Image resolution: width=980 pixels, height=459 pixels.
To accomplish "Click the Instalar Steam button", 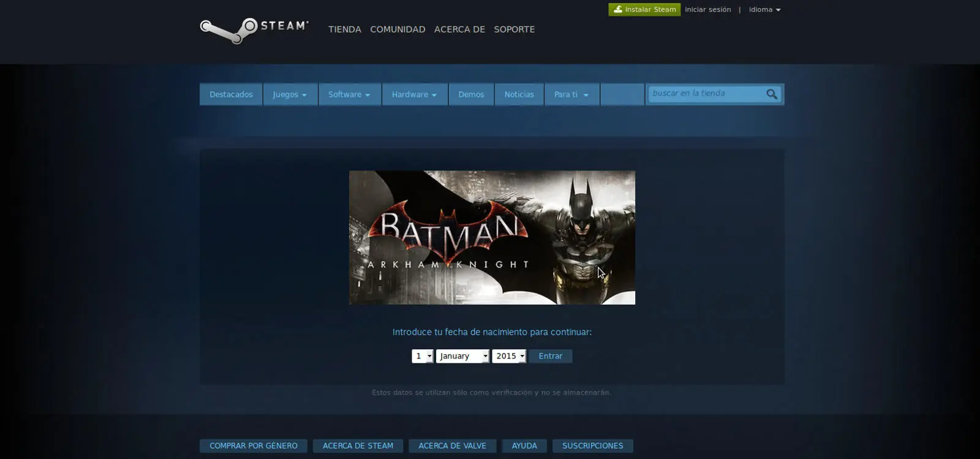I will coord(644,9).
